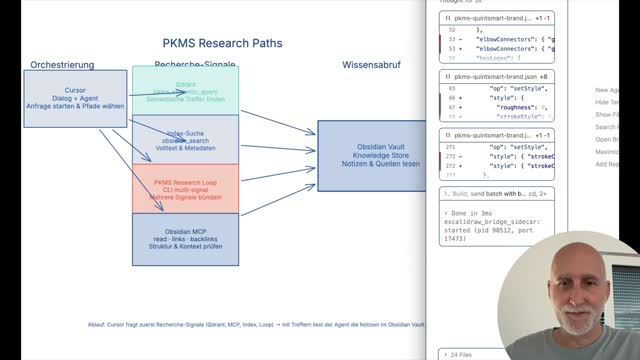
Task: Click the JSON file icon of the elbowConnectors diff
Action: pyautogui.click(x=448, y=18)
